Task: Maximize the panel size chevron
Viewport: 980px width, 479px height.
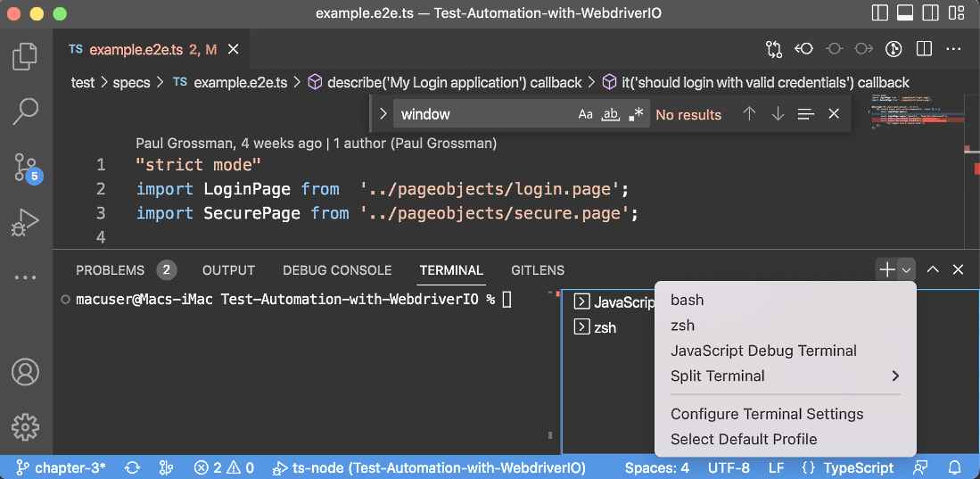Action: 933,269
